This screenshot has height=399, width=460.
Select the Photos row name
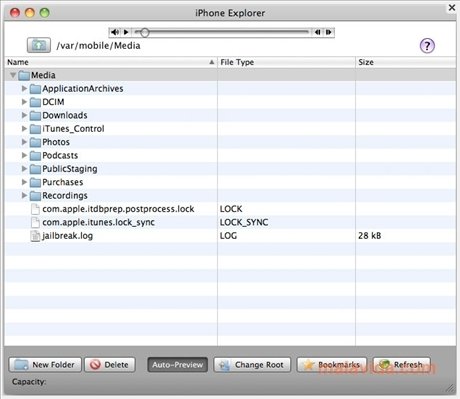tap(56, 142)
